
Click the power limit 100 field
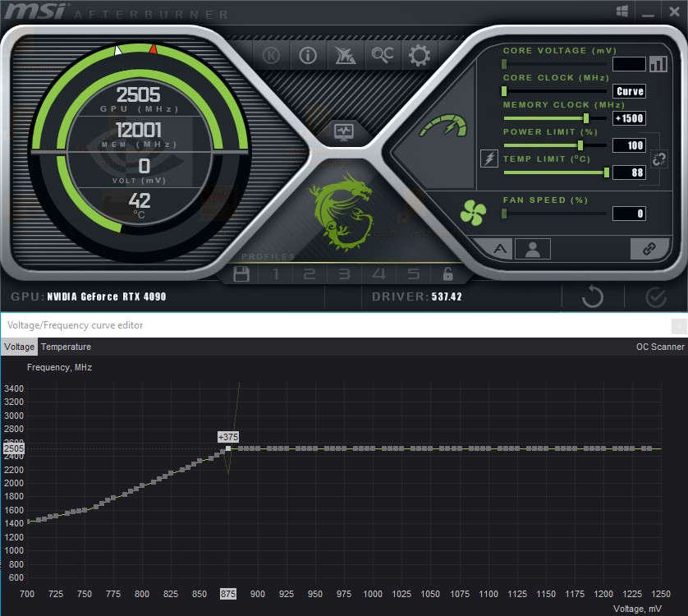click(x=629, y=145)
